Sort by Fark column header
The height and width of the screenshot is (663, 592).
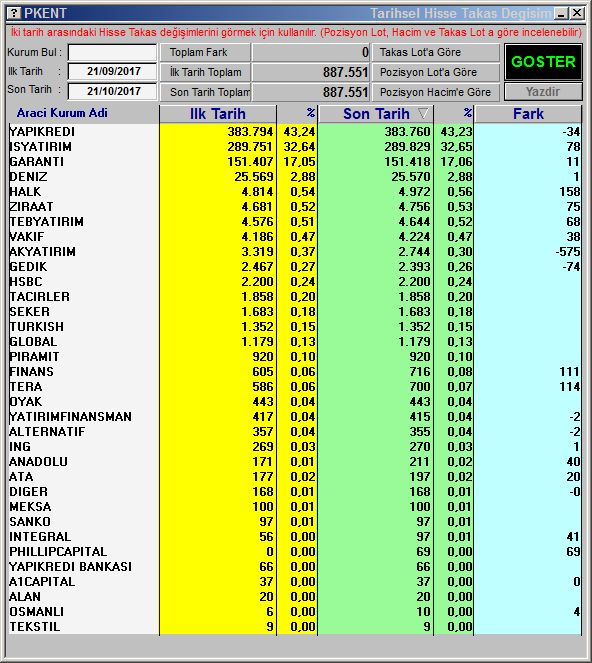[528, 114]
